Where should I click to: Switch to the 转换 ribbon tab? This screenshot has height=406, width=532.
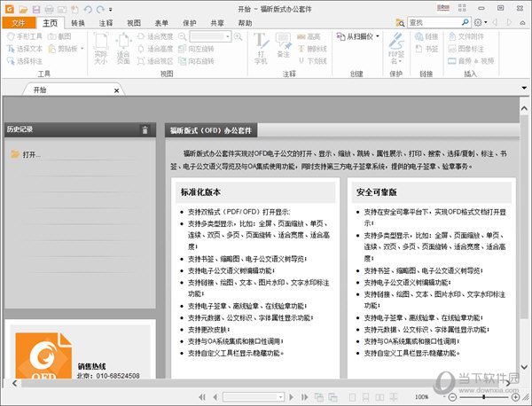(78, 23)
